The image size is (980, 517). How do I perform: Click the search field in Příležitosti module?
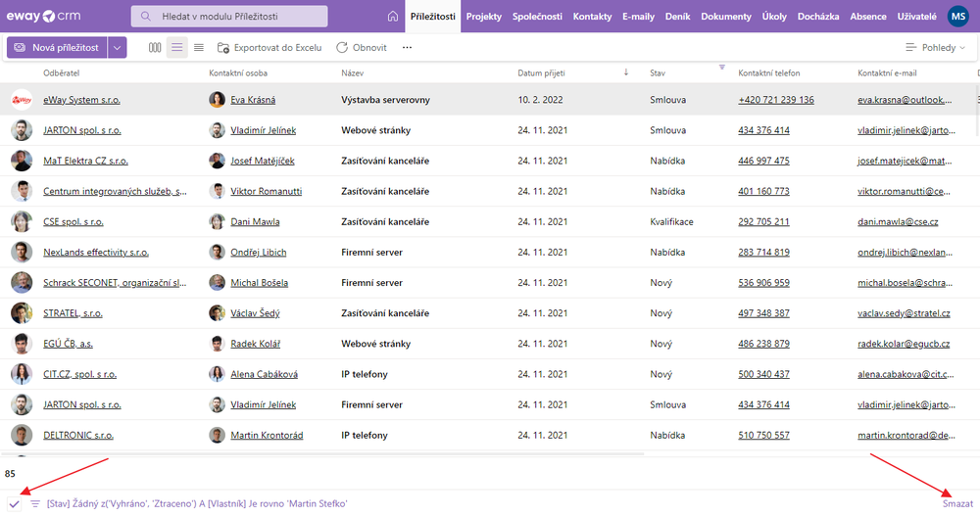pyautogui.click(x=229, y=17)
